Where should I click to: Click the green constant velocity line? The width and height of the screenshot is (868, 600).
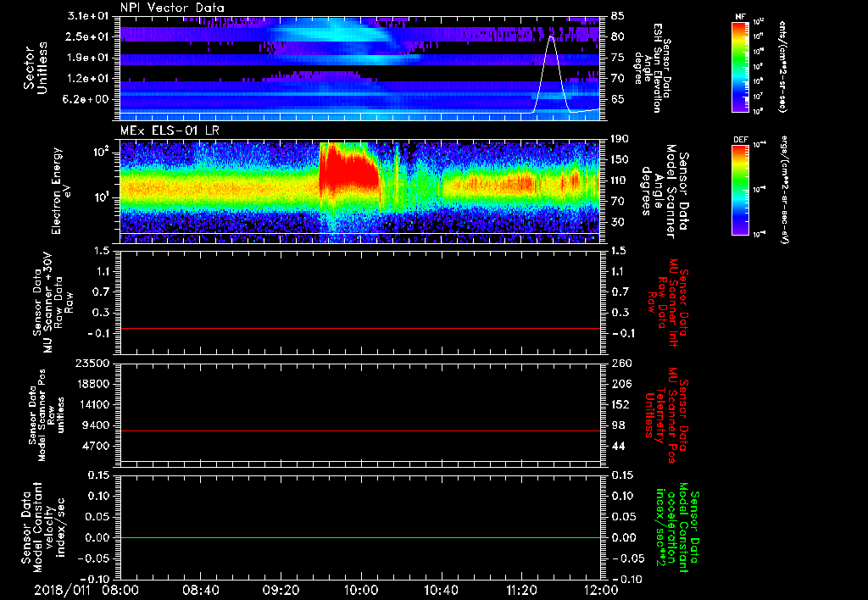[359, 537]
